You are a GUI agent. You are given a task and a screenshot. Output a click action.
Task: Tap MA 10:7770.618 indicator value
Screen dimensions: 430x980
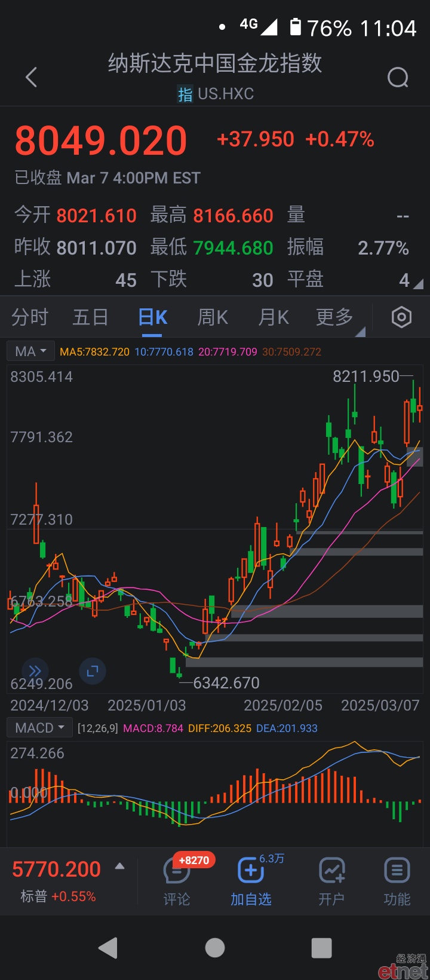pos(164,352)
